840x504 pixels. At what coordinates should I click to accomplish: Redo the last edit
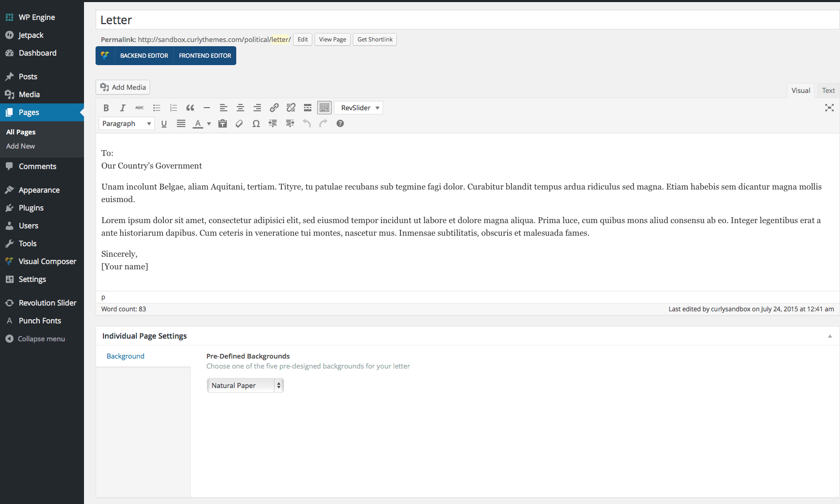[323, 123]
